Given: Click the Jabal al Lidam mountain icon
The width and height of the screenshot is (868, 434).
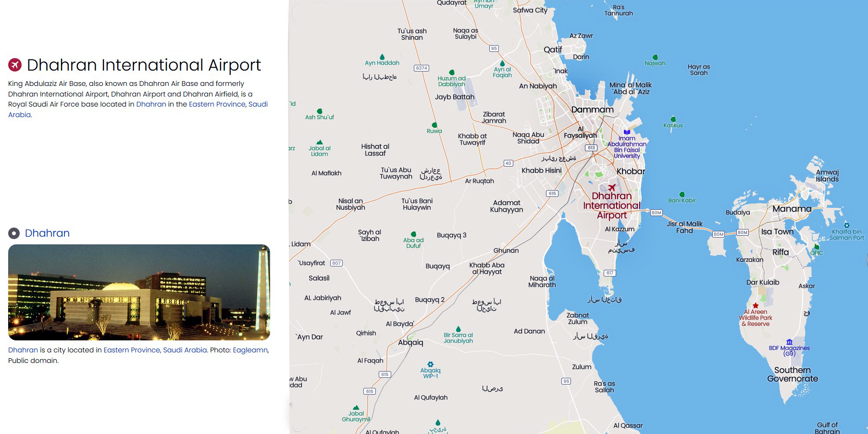Looking at the screenshot, I should (320, 142).
